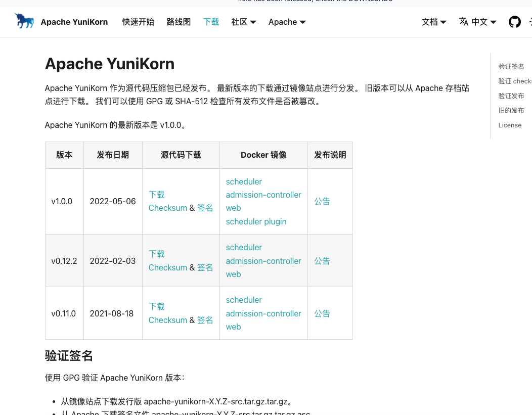Open Checksum link for v0.12.2
The height and width of the screenshot is (415, 532).
167,267
